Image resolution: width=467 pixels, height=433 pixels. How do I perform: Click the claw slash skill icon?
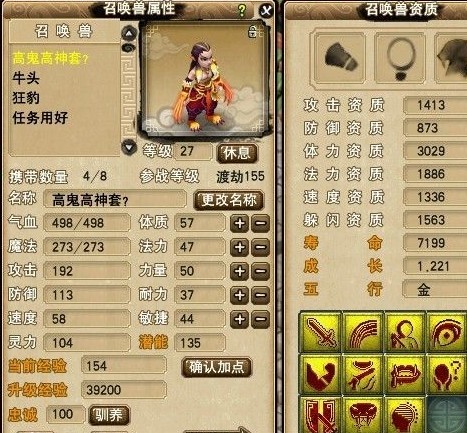[x=363, y=332]
